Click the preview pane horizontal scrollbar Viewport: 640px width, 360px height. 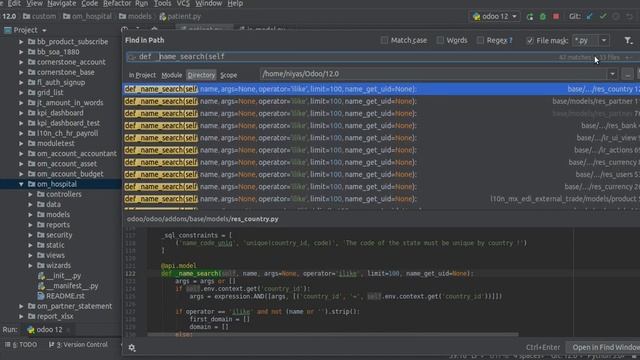[x=333, y=335]
